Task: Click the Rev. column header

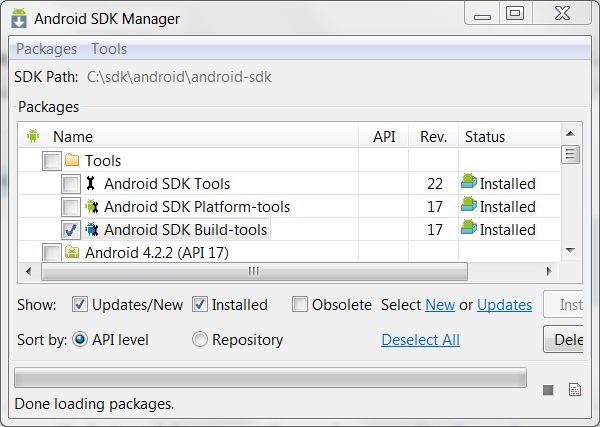Action: click(434, 137)
